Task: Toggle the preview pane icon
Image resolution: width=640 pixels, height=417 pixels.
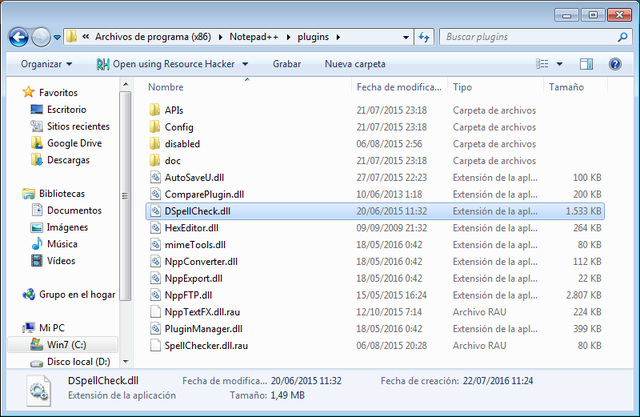Action: [586, 64]
